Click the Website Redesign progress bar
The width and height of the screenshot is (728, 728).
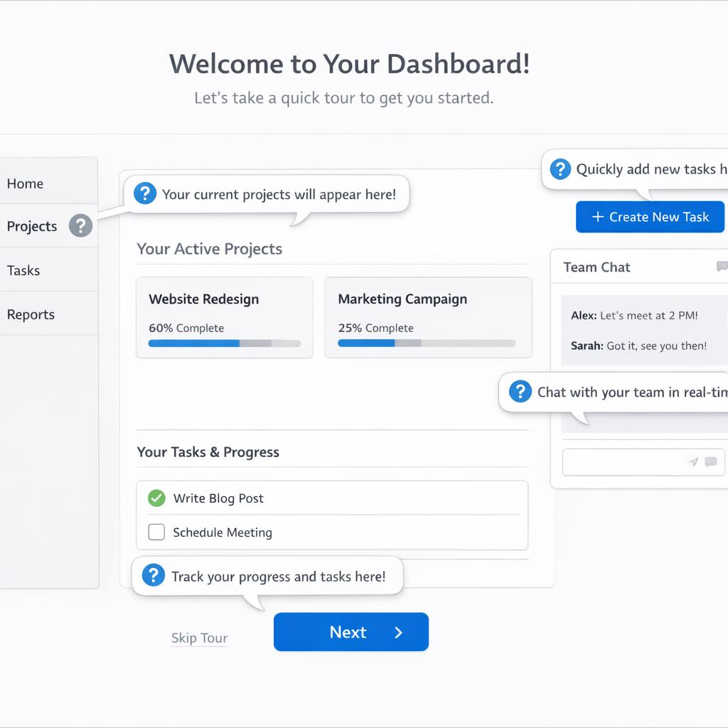225,343
